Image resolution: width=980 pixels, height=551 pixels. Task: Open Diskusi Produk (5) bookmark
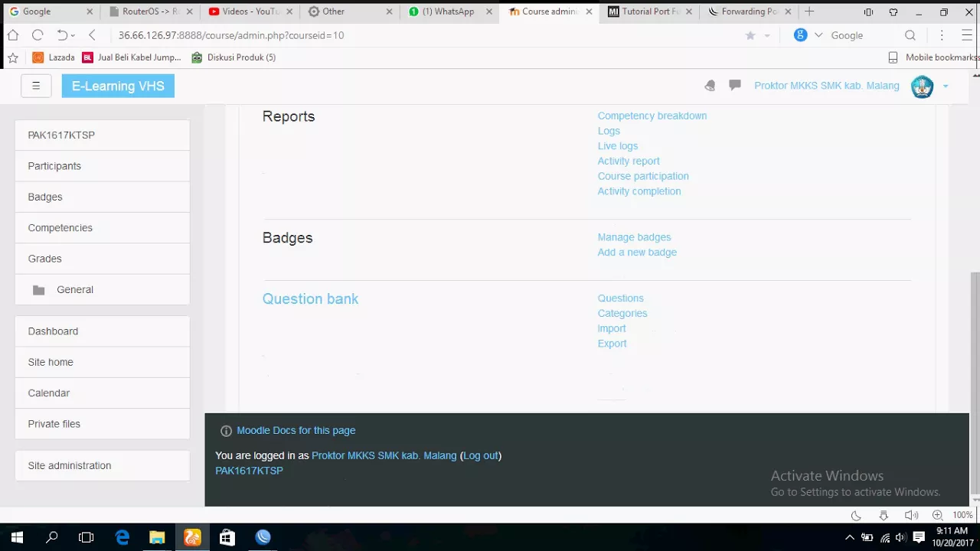point(234,57)
